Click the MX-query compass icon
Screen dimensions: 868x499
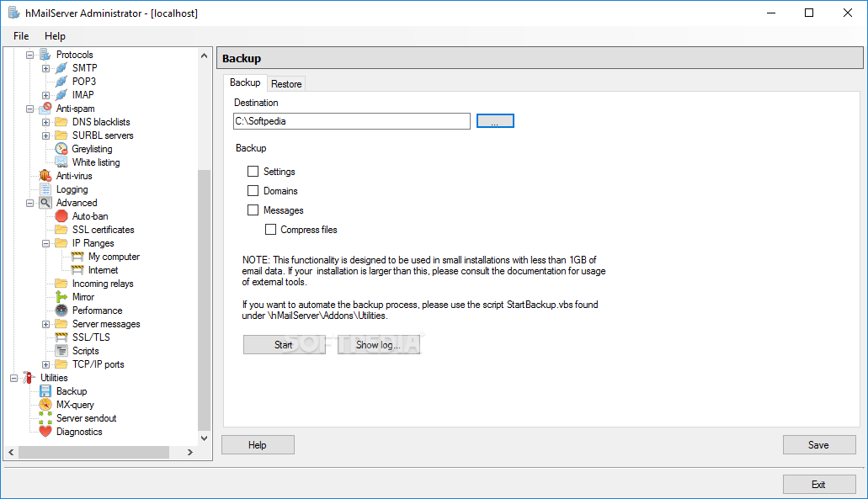[45, 405]
